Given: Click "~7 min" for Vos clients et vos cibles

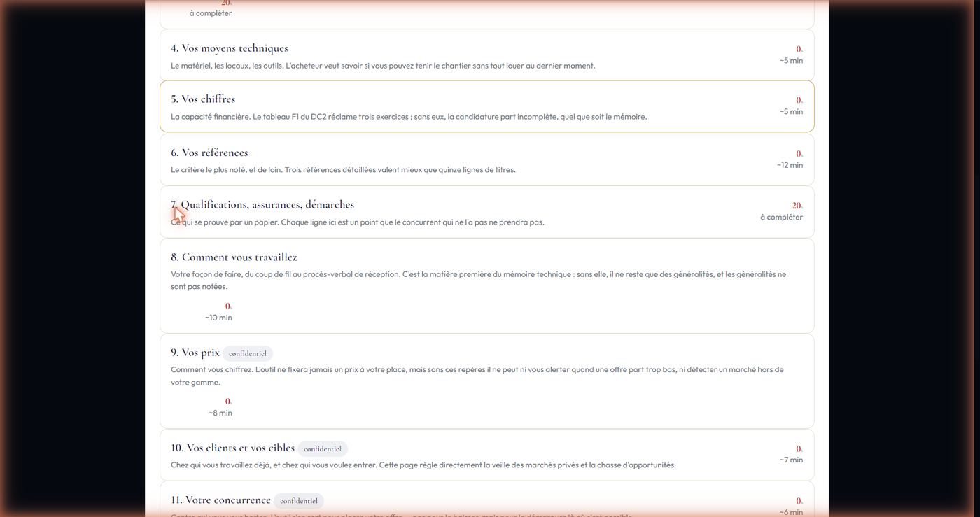Looking at the screenshot, I should click(791, 460).
